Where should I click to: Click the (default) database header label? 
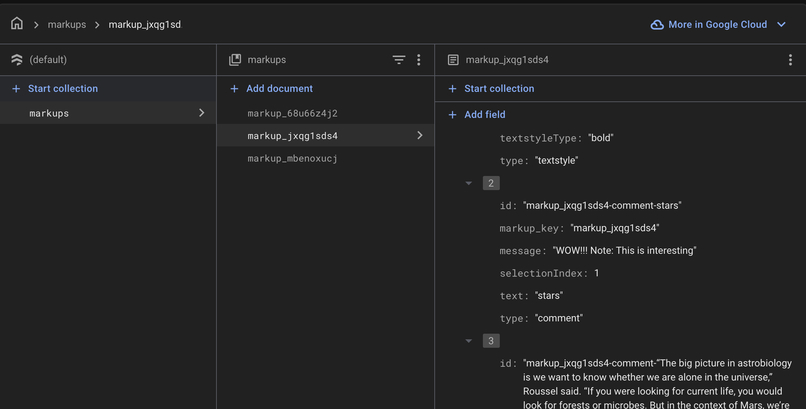click(48, 60)
